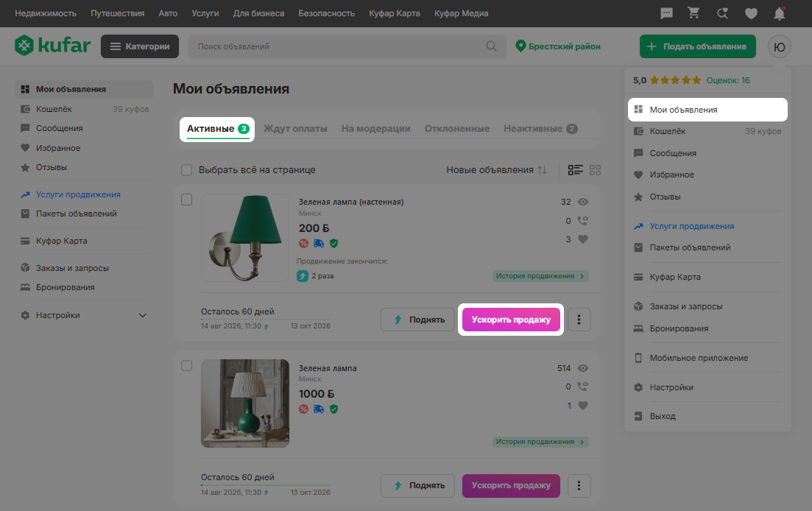The image size is (812, 511).
Task: Switch to Неактивные tab
Action: click(540, 129)
